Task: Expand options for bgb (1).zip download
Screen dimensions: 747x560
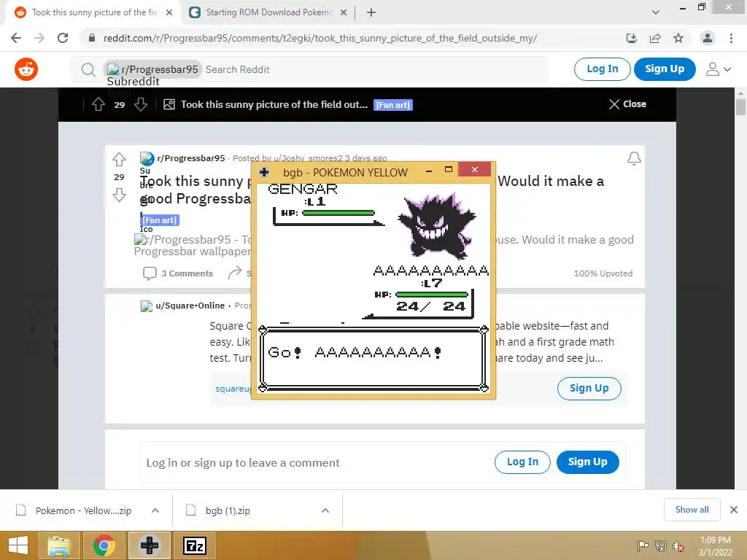Action: pos(325,510)
